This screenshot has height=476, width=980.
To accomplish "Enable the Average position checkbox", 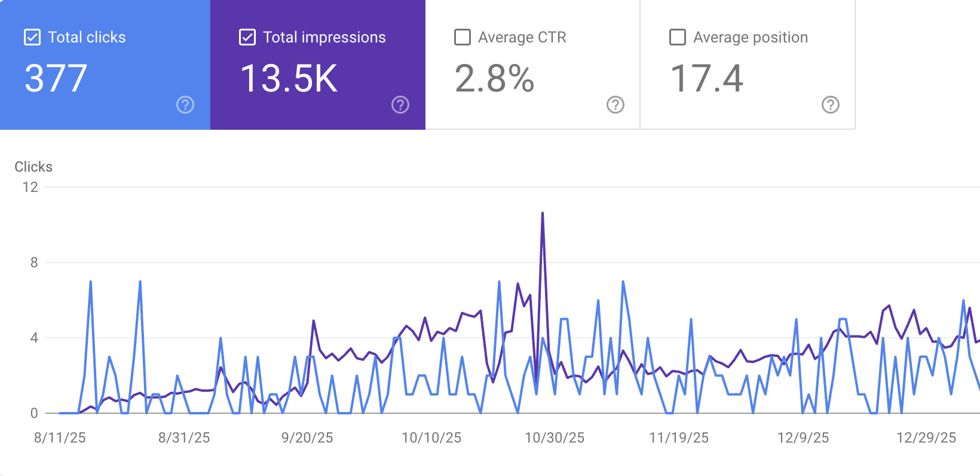I will 678,37.
